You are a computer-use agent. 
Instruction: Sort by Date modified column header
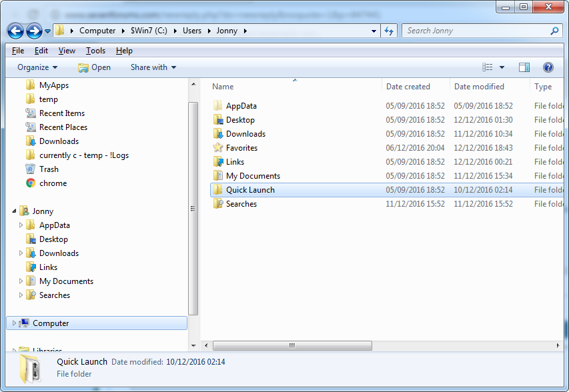point(479,87)
